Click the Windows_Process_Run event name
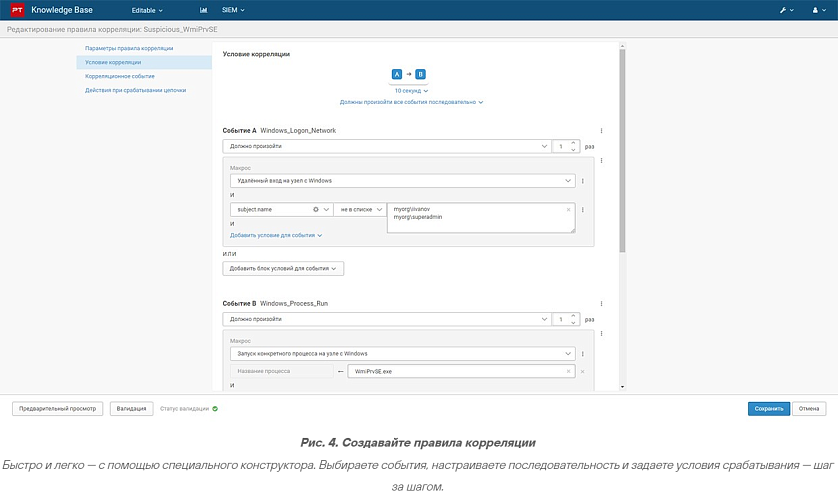838x500 pixels. pyautogui.click(x=294, y=303)
